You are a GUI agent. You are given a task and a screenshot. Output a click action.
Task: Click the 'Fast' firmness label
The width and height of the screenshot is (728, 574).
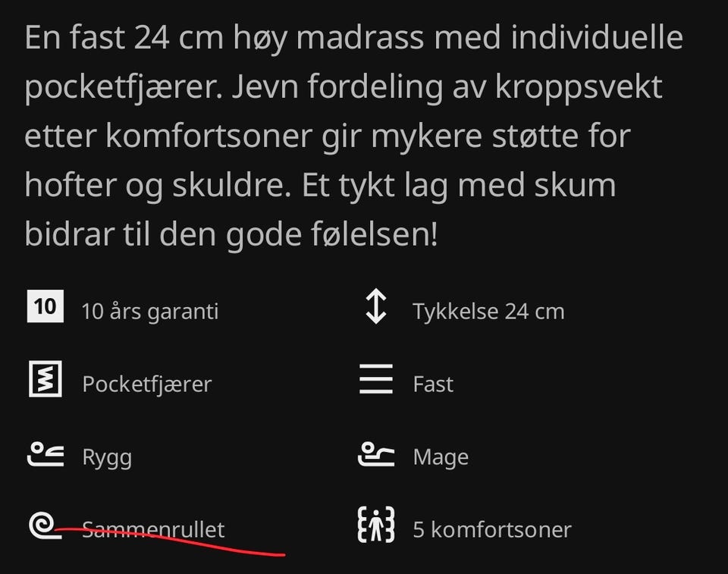[433, 384]
